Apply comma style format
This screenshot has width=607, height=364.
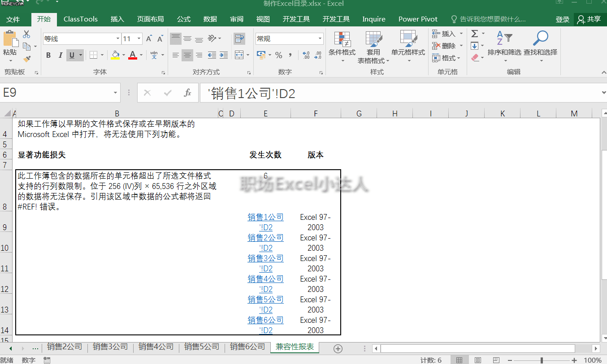click(x=290, y=55)
